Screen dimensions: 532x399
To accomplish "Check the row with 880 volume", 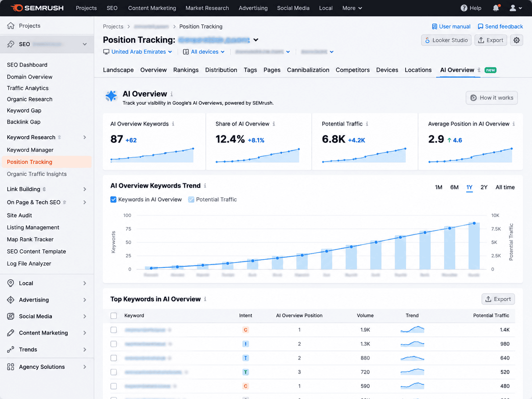I will tap(114, 358).
